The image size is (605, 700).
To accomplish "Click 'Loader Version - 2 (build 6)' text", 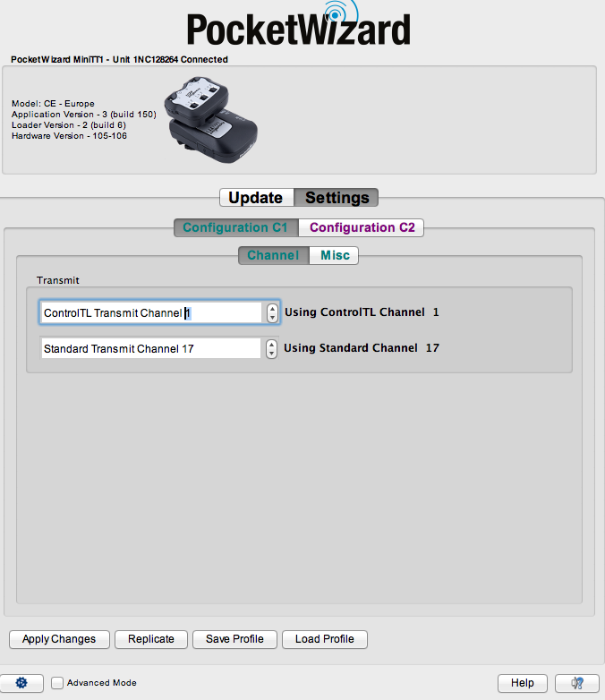I will click(x=69, y=125).
